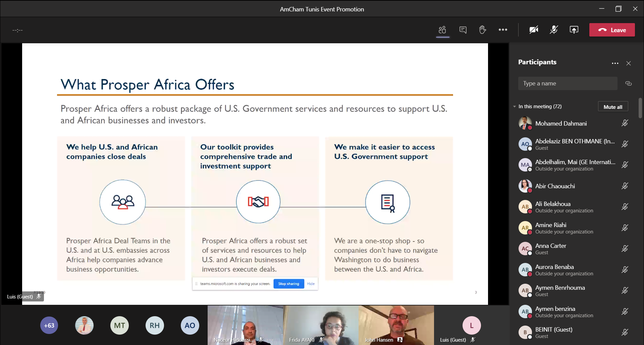Restore down the Teams meeting window
Viewport: 644px width, 345px height.
[x=619, y=9]
